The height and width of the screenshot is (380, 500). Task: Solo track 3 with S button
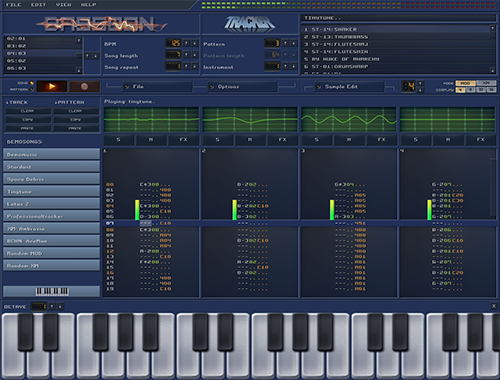coord(316,140)
